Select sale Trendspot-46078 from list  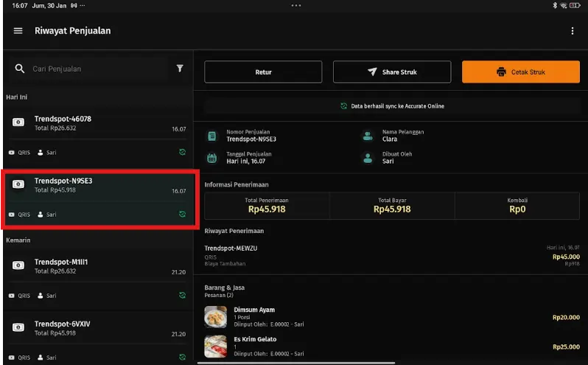coord(97,124)
